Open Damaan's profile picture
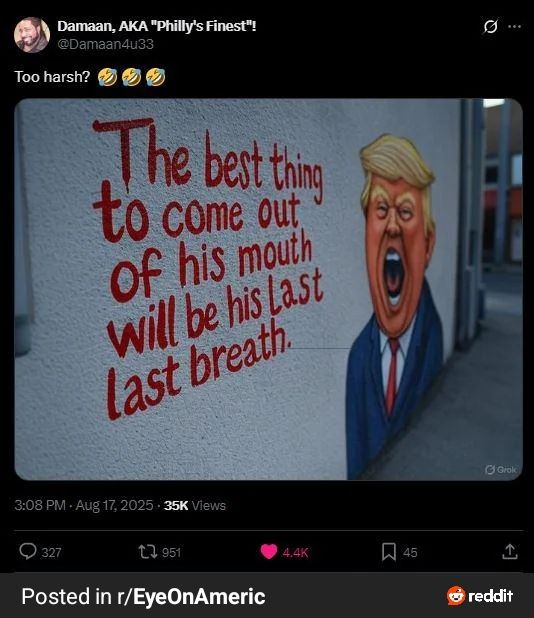Viewport: 534px width, 618px height. pyautogui.click(x=32, y=35)
